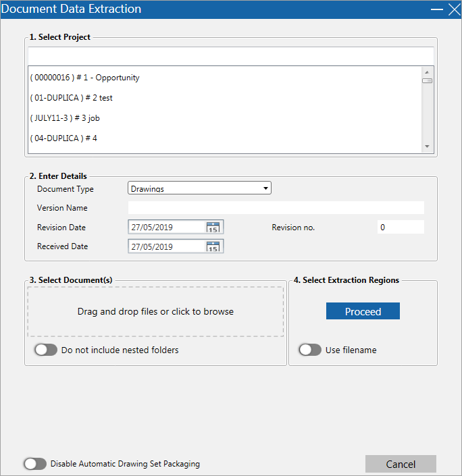This screenshot has height=476, width=462.
Task: Enable the Use filename switch
Action: pos(310,350)
